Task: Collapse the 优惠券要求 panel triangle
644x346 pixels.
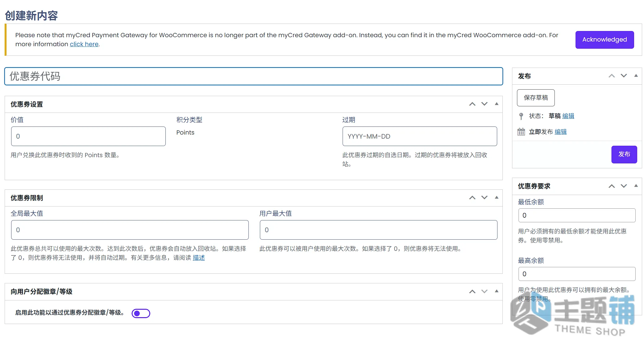Action: pos(636,186)
